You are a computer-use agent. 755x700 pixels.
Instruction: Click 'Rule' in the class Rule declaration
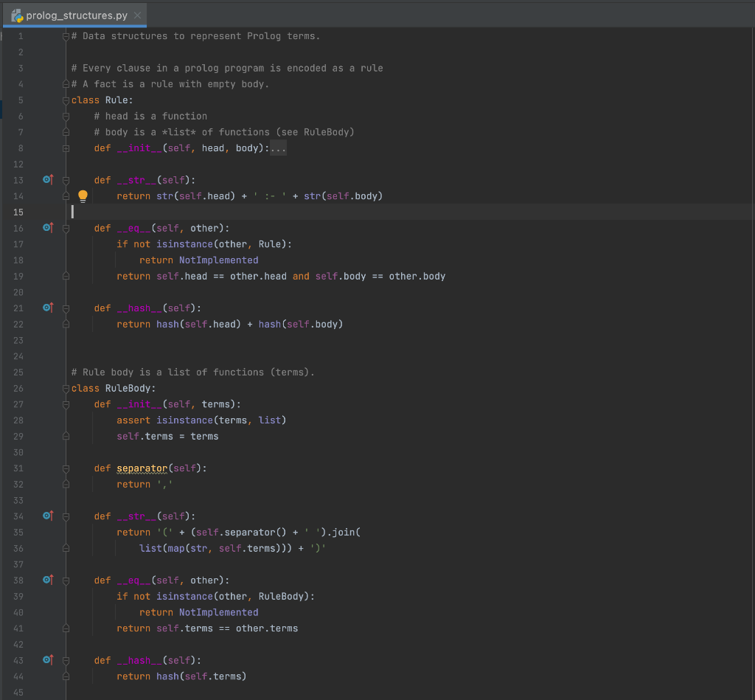coord(116,100)
